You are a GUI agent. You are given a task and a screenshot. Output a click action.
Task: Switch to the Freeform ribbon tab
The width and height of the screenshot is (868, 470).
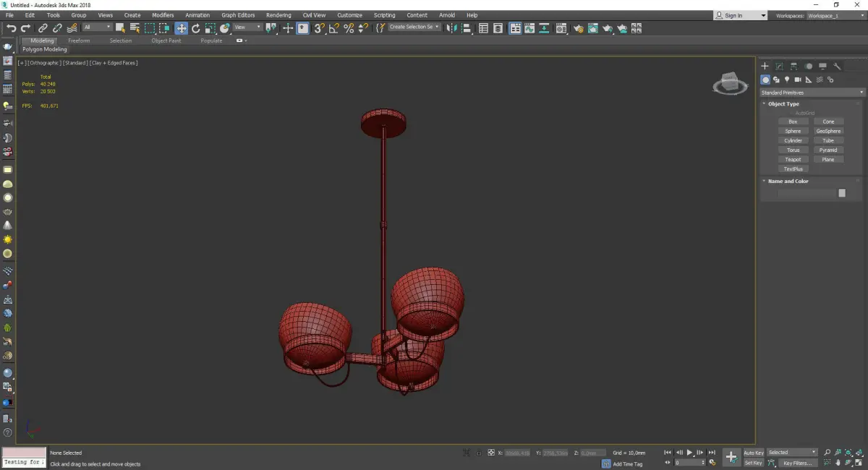[79, 40]
